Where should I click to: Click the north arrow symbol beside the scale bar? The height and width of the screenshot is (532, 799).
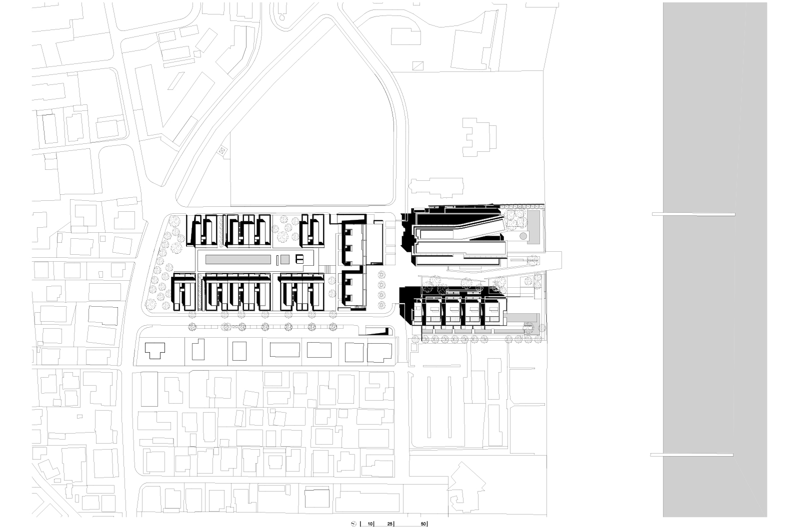(353, 524)
